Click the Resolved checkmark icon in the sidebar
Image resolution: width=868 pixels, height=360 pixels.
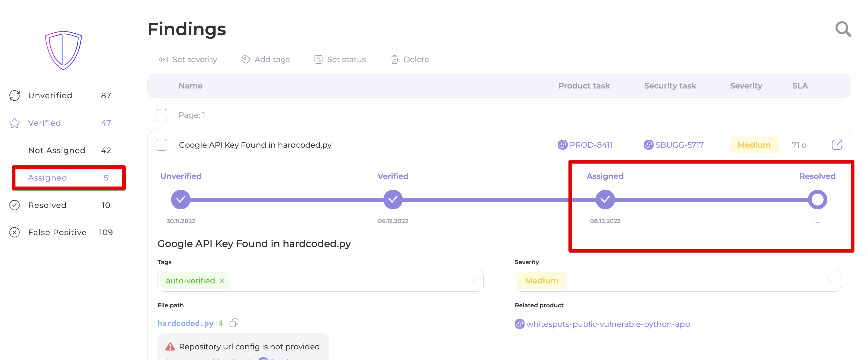pyautogui.click(x=14, y=205)
